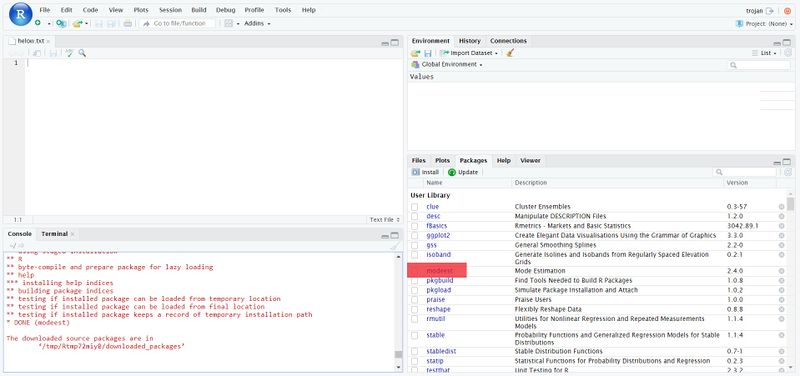Click the Environment search field
This screenshot has width=800, height=376.
[759, 65]
